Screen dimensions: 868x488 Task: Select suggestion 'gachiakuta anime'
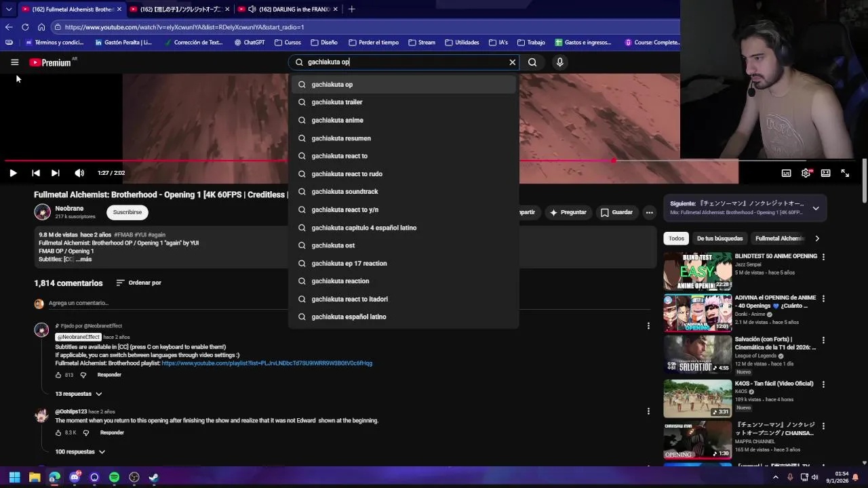coord(403,120)
